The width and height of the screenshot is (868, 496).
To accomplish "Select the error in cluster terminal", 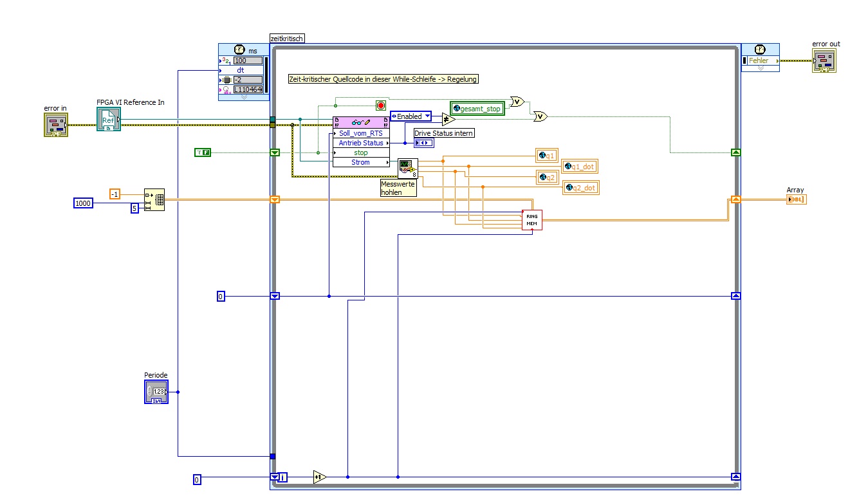I will point(56,124).
